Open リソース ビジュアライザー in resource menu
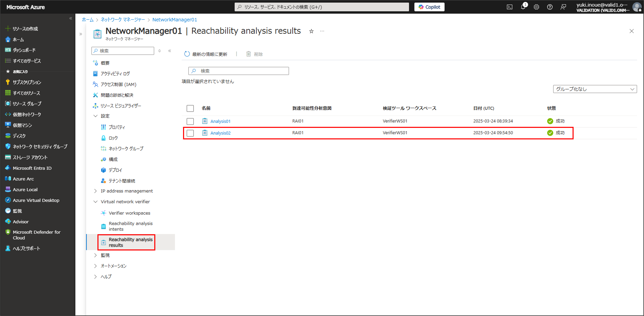The image size is (644, 316). coord(117,106)
